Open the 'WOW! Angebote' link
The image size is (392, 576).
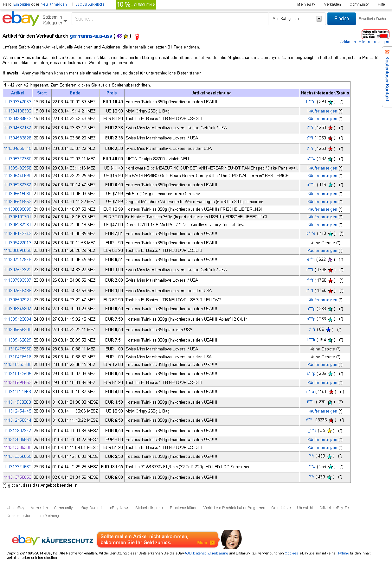[90, 4]
